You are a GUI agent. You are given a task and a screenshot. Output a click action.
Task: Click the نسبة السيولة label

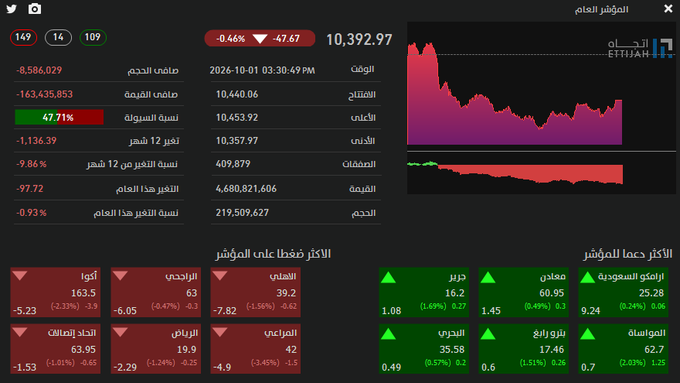coord(151,118)
